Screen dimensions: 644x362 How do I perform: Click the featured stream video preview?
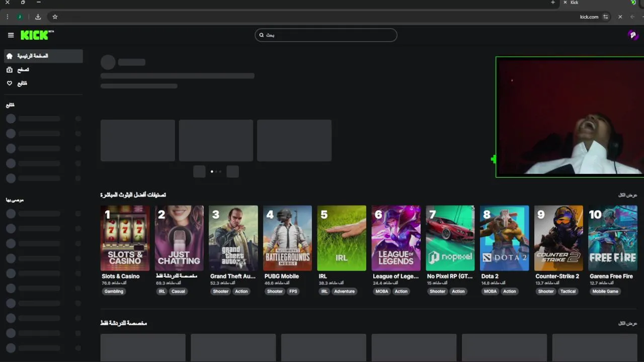click(x=570, y=117)
